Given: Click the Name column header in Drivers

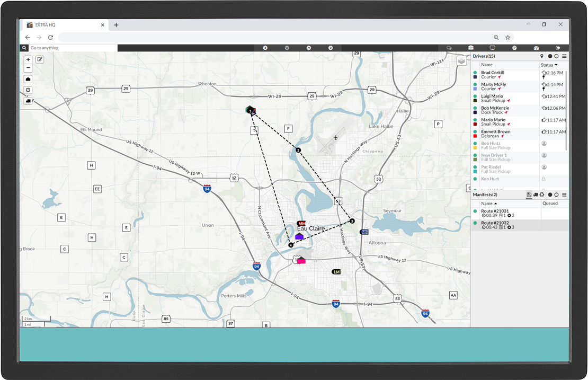Looking at the screenshot, I should point(487,65).
